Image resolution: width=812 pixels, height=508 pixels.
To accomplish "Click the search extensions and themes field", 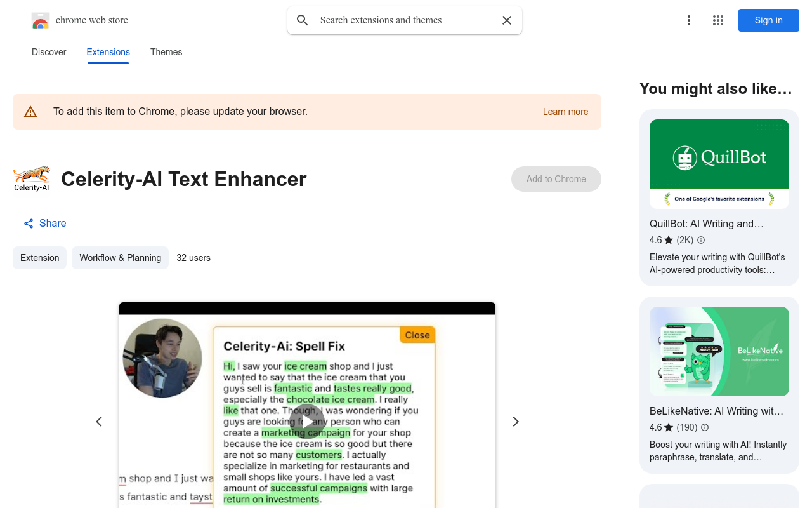I will click(405, 20).
